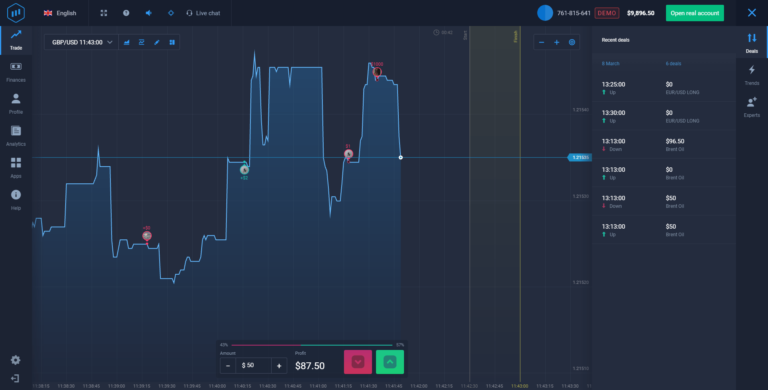Click the traders sentiment bar
768x390 pixels.
click(x=312, y=345)
